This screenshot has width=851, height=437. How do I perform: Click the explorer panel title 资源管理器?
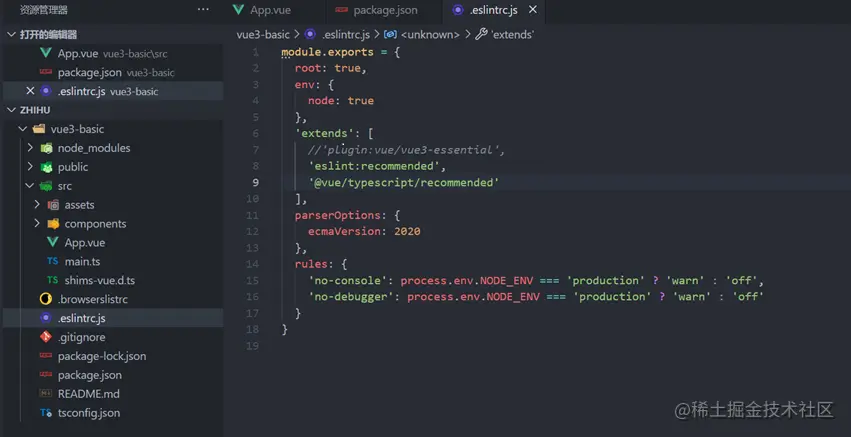[43, 10]
